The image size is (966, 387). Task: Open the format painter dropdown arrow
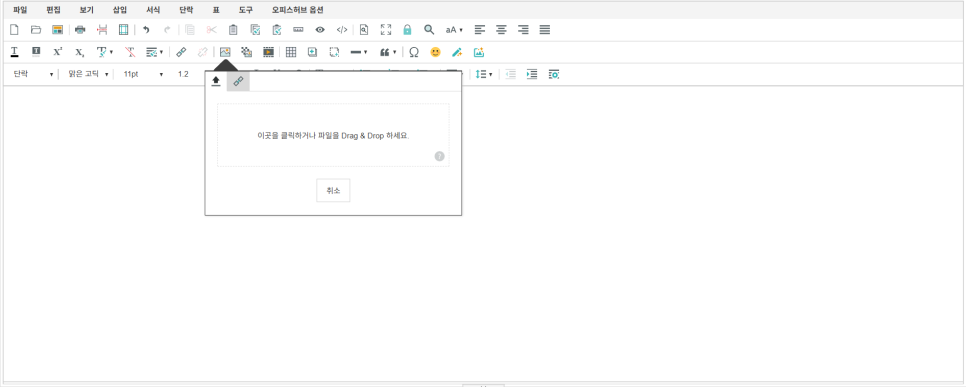click(x=161, y=52)
